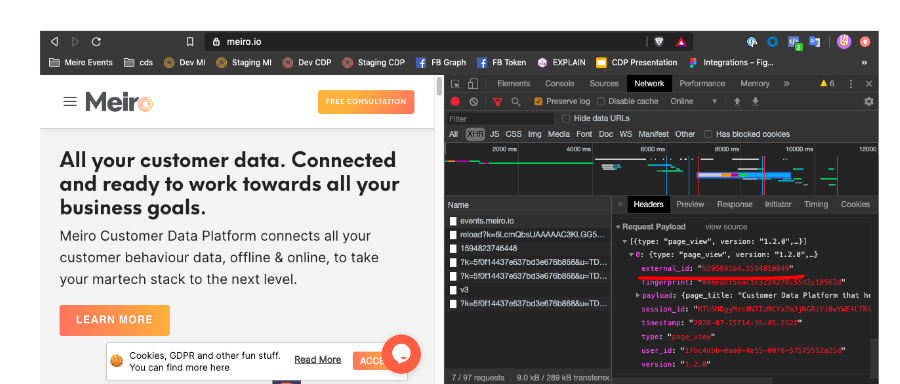900x384 pixels.
Task: Open network search with the magnifier icon
Action: (515, 102)
